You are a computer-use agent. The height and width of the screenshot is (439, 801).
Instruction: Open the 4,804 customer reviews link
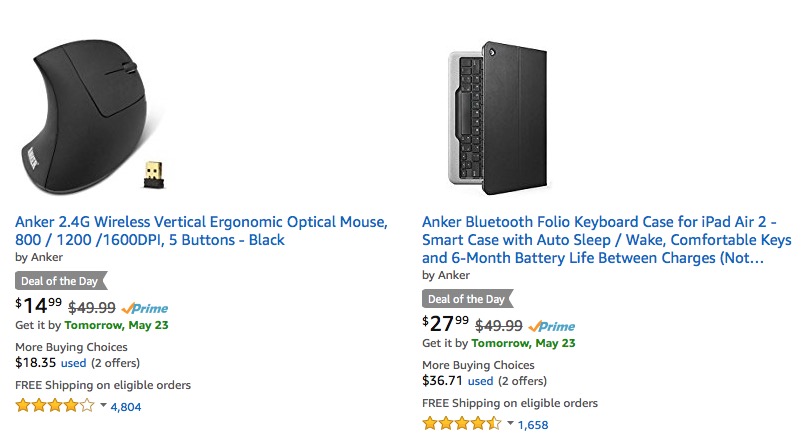[126, 407]
